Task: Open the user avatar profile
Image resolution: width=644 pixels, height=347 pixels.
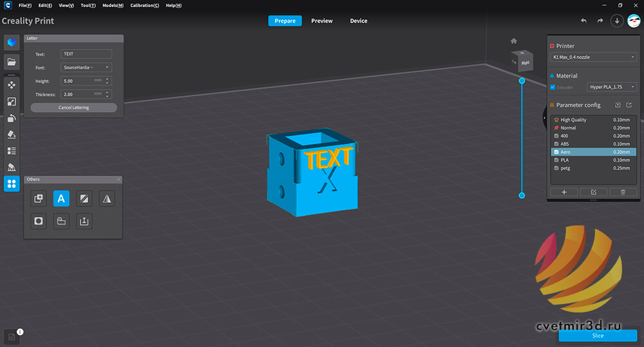Action: (x=634, y=21)
